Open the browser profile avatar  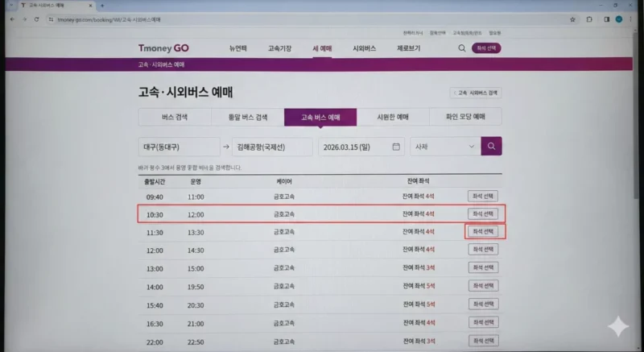coord(619,19)
